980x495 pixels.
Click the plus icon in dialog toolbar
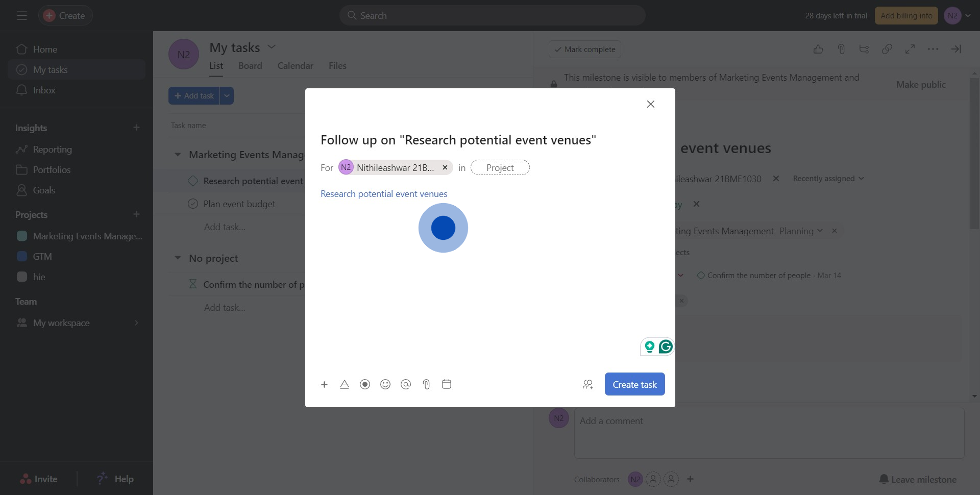324,384
